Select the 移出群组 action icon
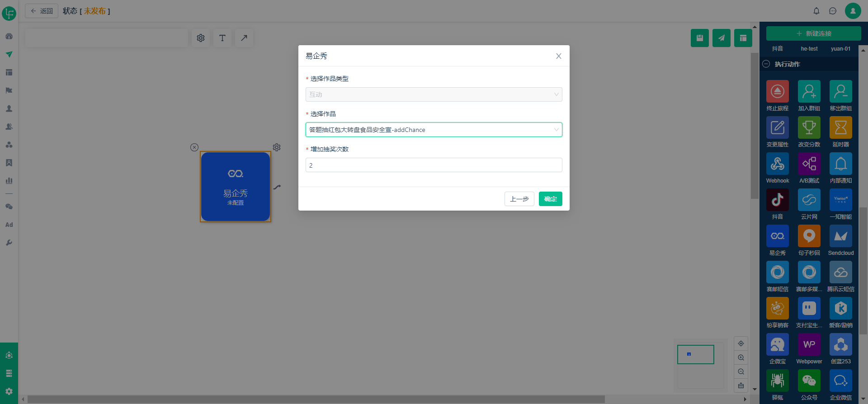This screenshot has width=868, height=404. pyautogui.click(x=840, y=91)
